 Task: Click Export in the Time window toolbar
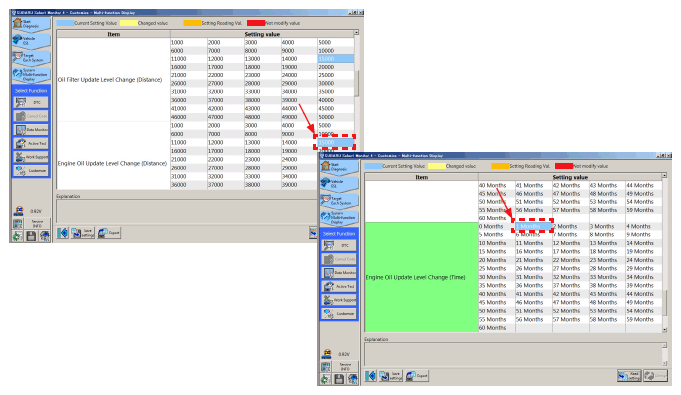point(417,376)
